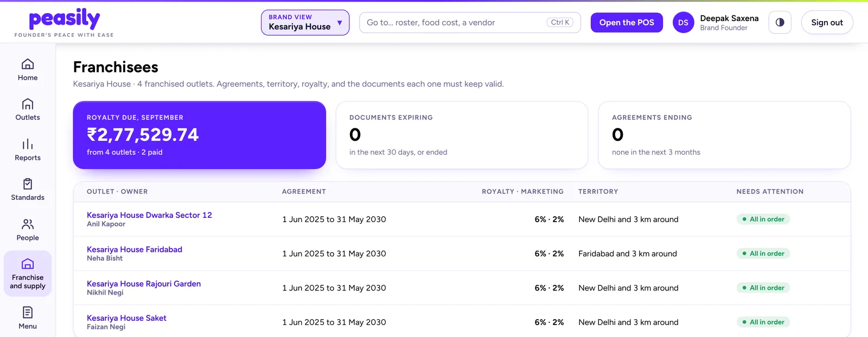Viewport: 868px width, 337px height.
Task: Click the Franchisees page heading
Action: click(x=116, y=67)
